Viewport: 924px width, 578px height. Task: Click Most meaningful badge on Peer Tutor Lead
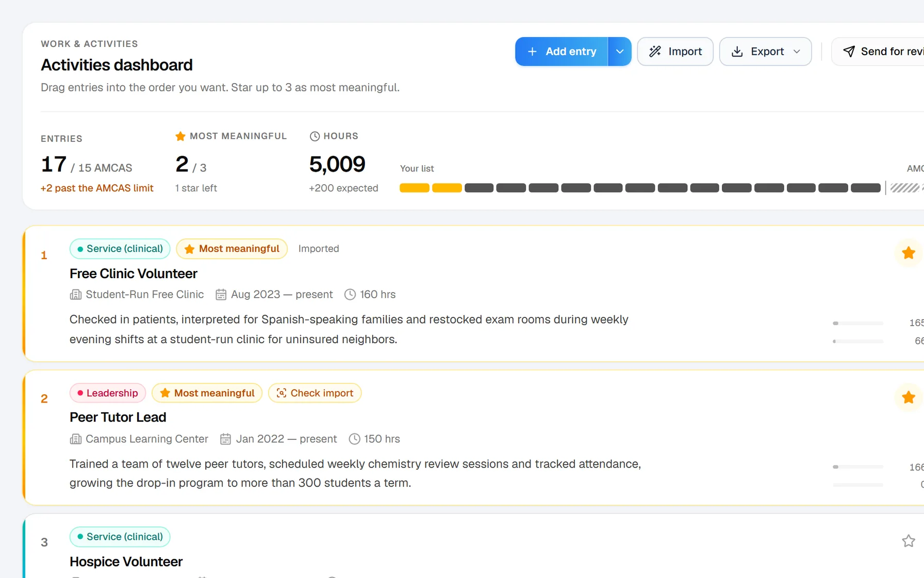click(207, 393)
